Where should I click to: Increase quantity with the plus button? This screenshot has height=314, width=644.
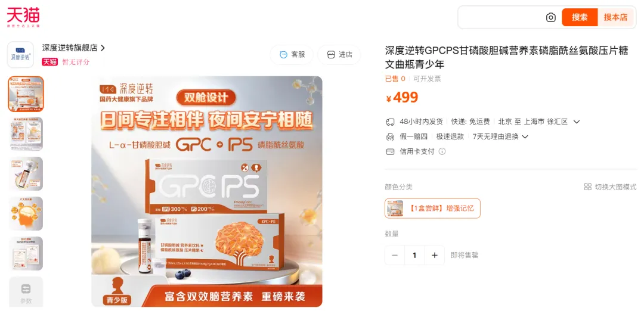pos(435,255)
